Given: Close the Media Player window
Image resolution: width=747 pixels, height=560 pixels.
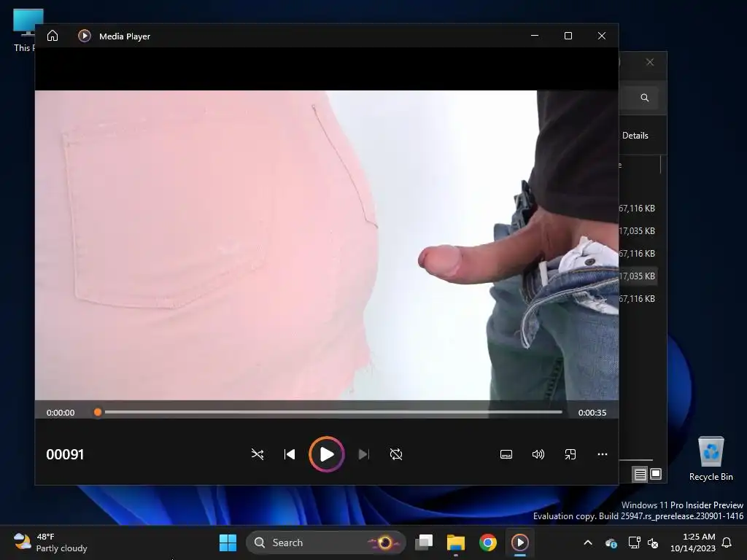Looking at the screenshot, I should tap(602, 36).
